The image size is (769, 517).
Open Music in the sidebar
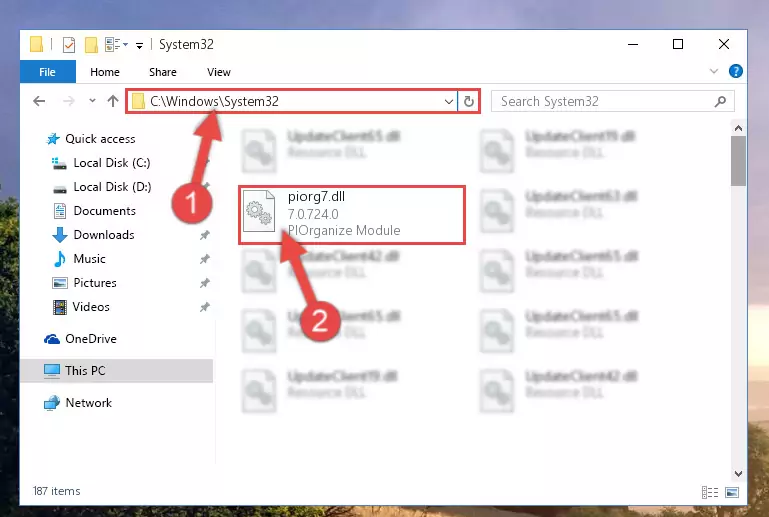pyautogui.click(x=89, y=258)
